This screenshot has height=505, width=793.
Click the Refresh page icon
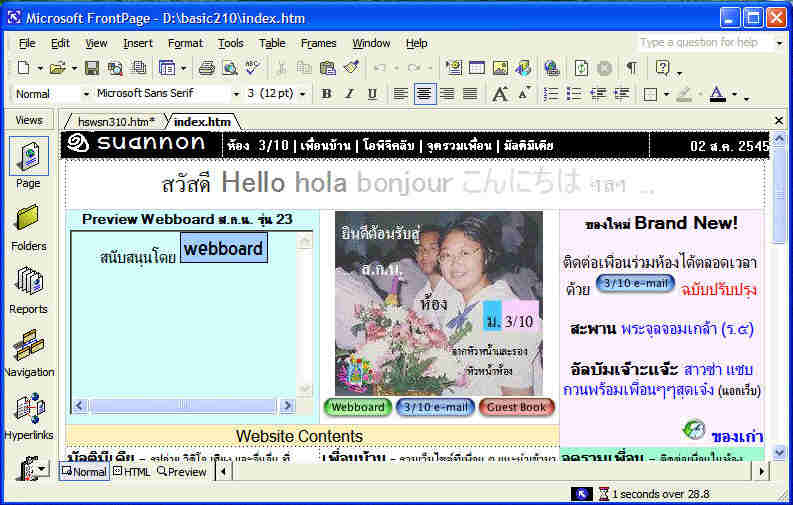point(581,68)
